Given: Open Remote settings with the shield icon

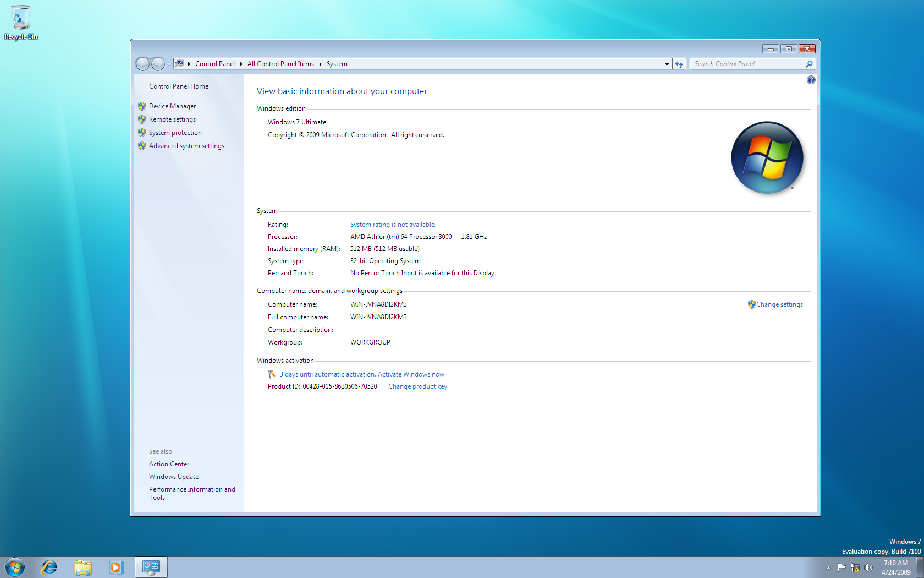Looking at the screenshot, I should [172, 119].
